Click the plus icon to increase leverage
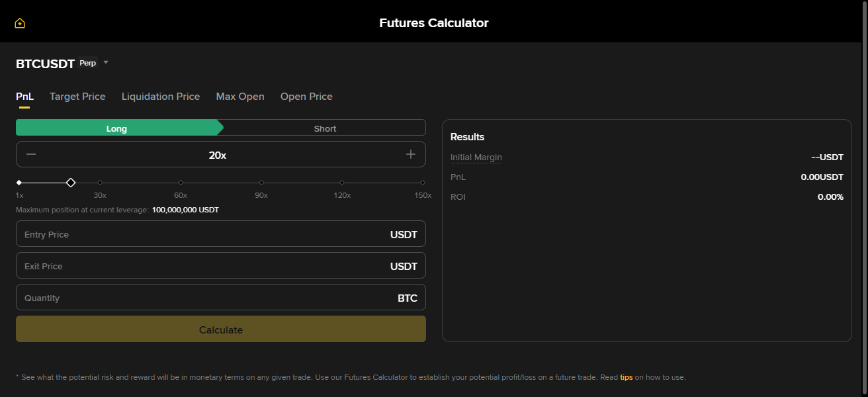This screenshot has height=397, width=868. [411, 154]
